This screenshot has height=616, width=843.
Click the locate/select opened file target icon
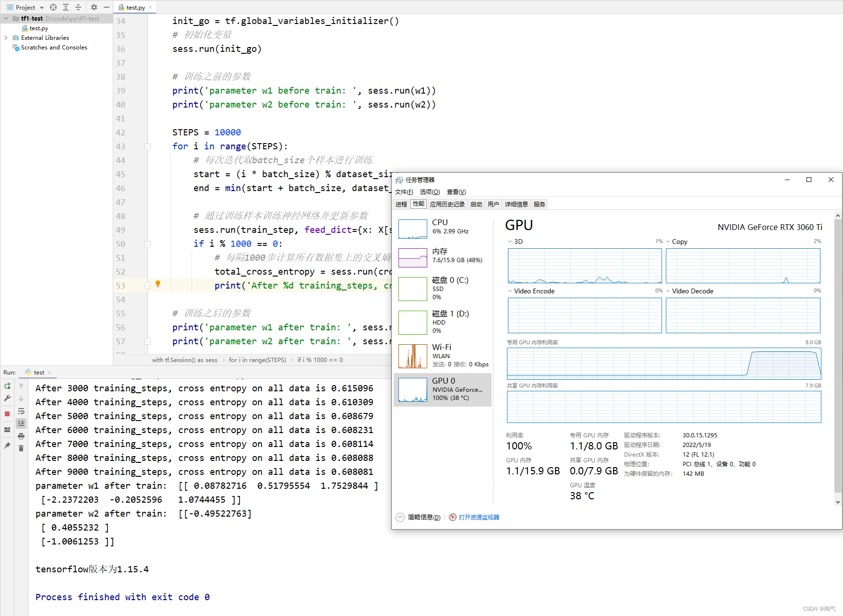point(53,7)
